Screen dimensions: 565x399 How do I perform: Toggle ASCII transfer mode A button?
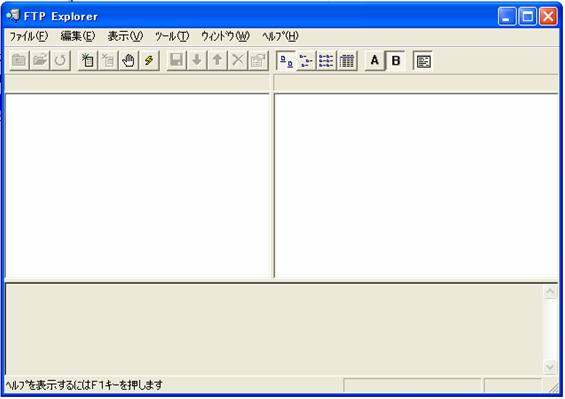pos(375,61)
